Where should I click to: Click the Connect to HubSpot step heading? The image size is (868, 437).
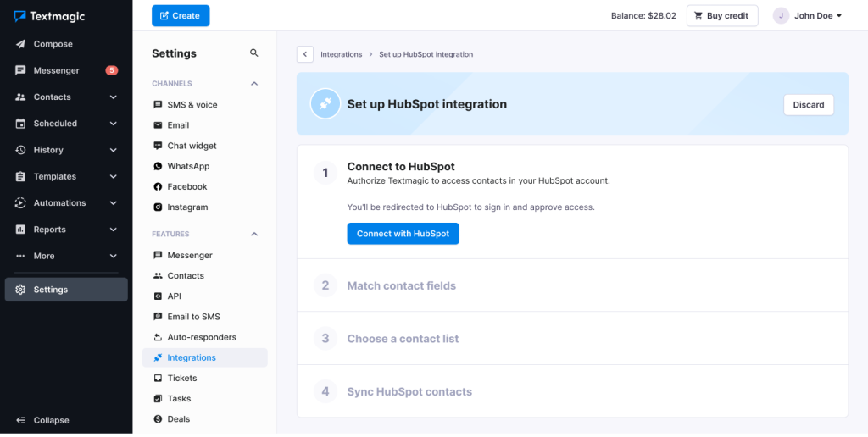coord(401,167)
